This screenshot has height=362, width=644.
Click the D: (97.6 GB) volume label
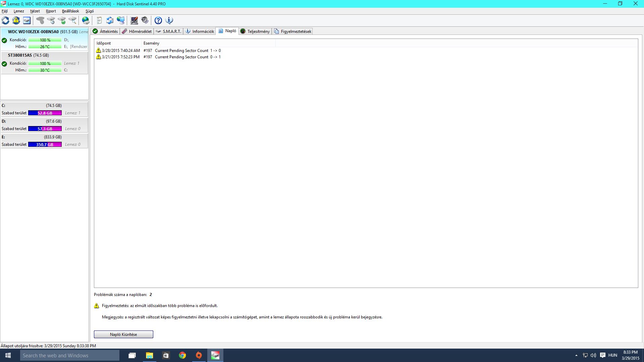click(x=32, y=121)
